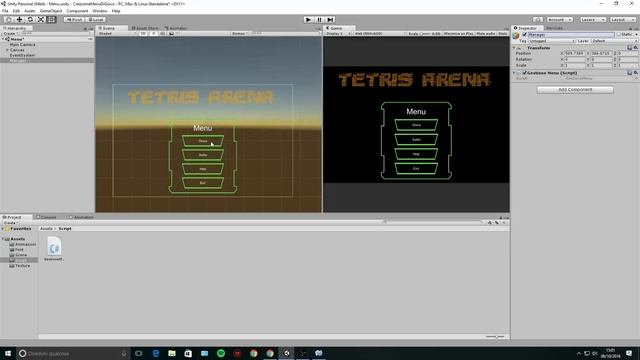This screenshot has height=360, width=640.
Task: Open Microsoft Edge from taskbar
Action: 156,353
